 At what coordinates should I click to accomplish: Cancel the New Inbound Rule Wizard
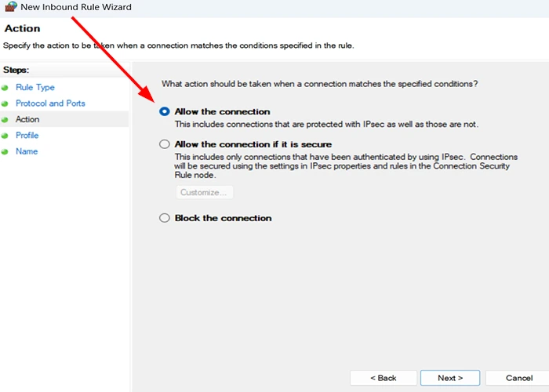[519, 378]
